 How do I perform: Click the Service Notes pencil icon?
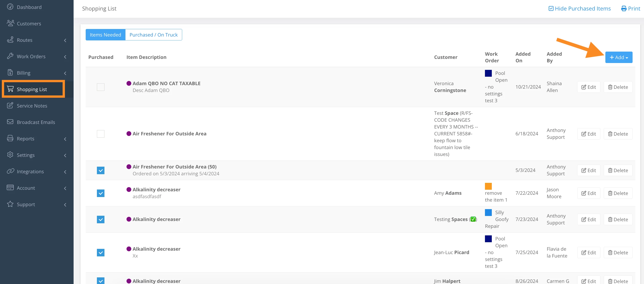[x=10, y=105]
